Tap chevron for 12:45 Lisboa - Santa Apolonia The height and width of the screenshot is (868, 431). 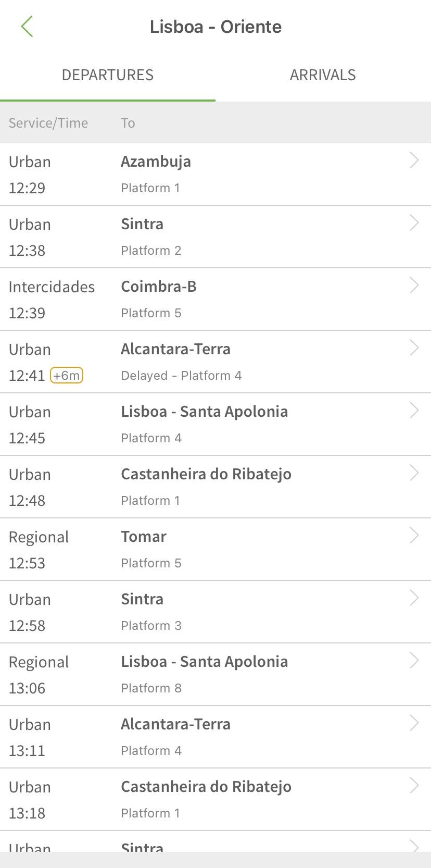pyautogui.click(x=414, y=411)
